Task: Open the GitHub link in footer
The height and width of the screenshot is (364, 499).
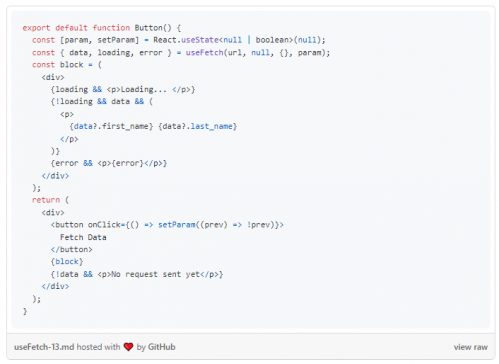Action: 161,347
